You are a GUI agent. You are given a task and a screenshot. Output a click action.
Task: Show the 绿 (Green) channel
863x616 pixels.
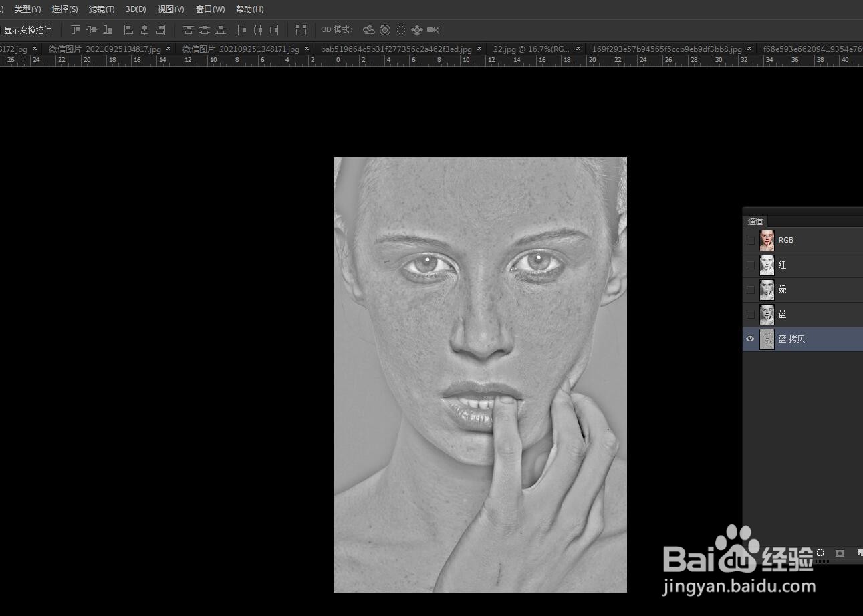(750, 289)
